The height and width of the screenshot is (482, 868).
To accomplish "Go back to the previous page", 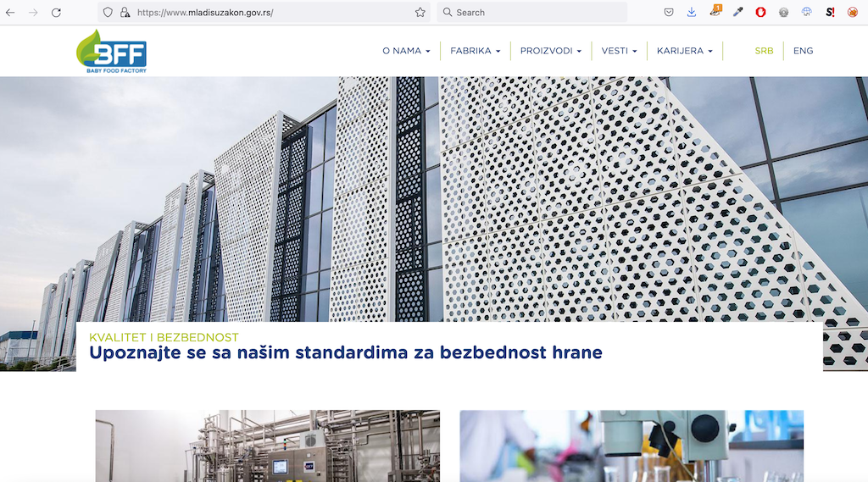I will coord(10,12).
